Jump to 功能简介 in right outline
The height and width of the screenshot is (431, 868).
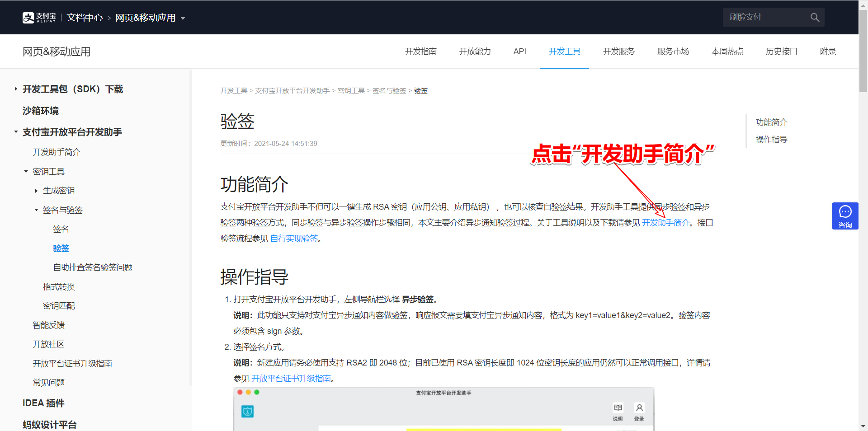pos(771,122)
